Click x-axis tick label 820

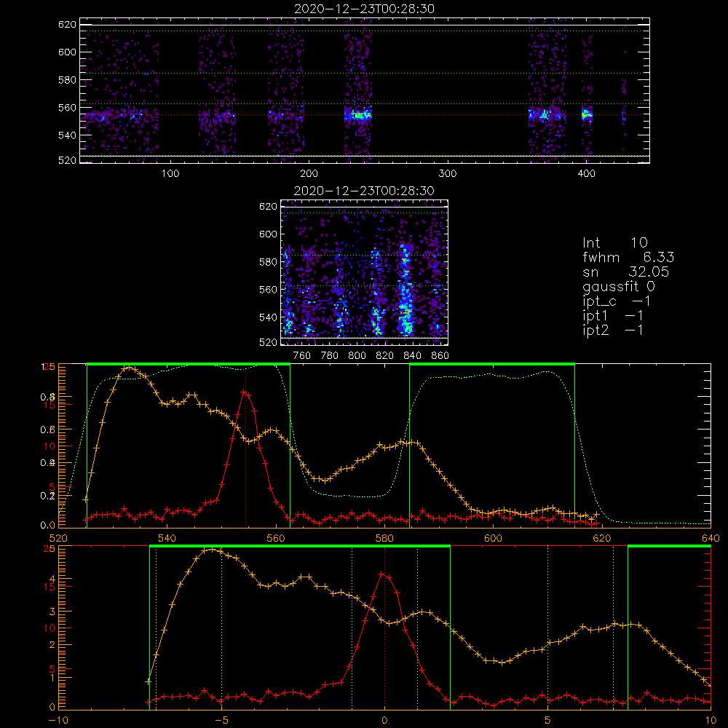tap(385, 356)
